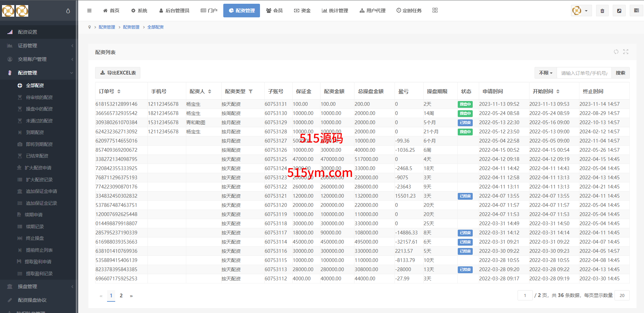Click the trash icon in top bar
This screenshot has height=313, width=644.
pos(602,11)
